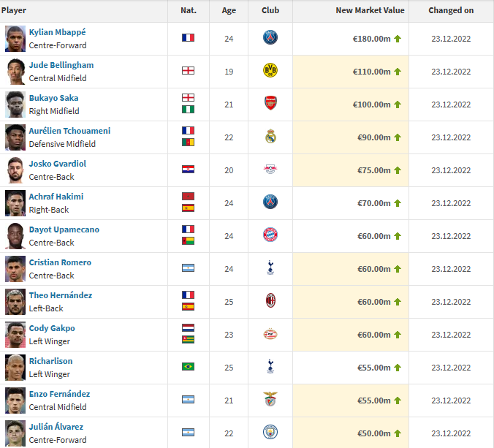Click Julián Álvarez's portrait thumbnail
494x448 pixels.
point(15,433)
